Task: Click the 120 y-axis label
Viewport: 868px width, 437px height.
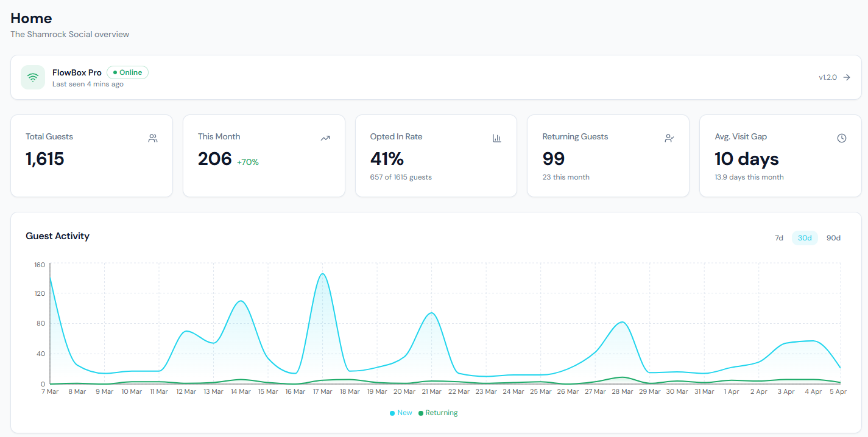Action: (40, 293)
